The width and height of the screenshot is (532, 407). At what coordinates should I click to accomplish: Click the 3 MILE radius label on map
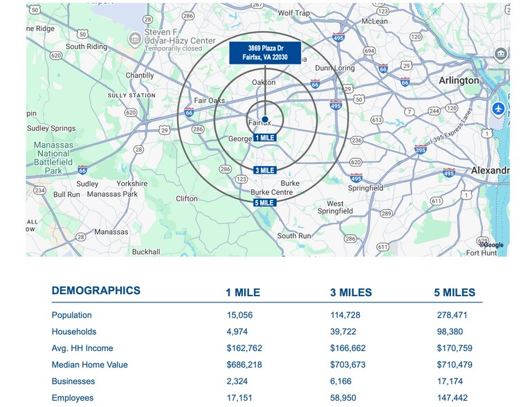(x=265, y=170)
